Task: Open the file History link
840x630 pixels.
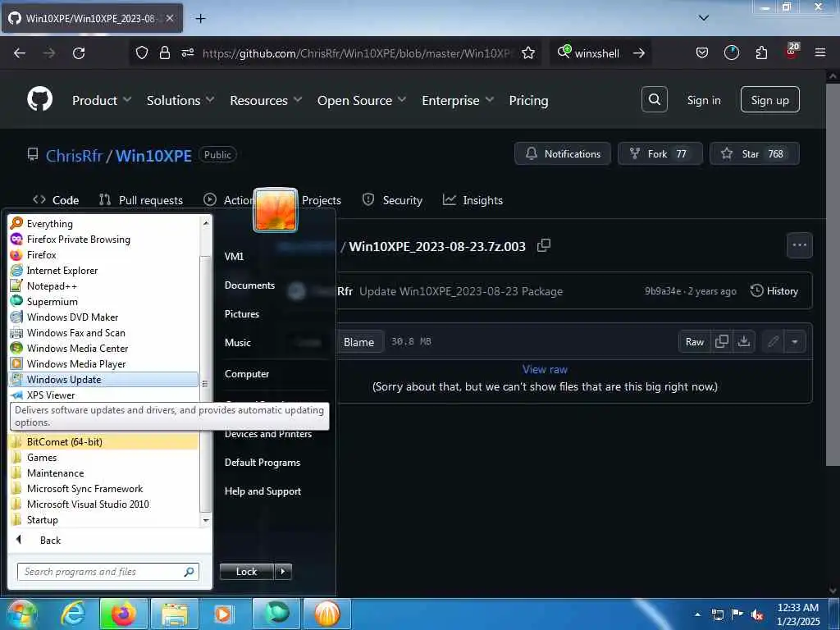Action: coord(774,291)
